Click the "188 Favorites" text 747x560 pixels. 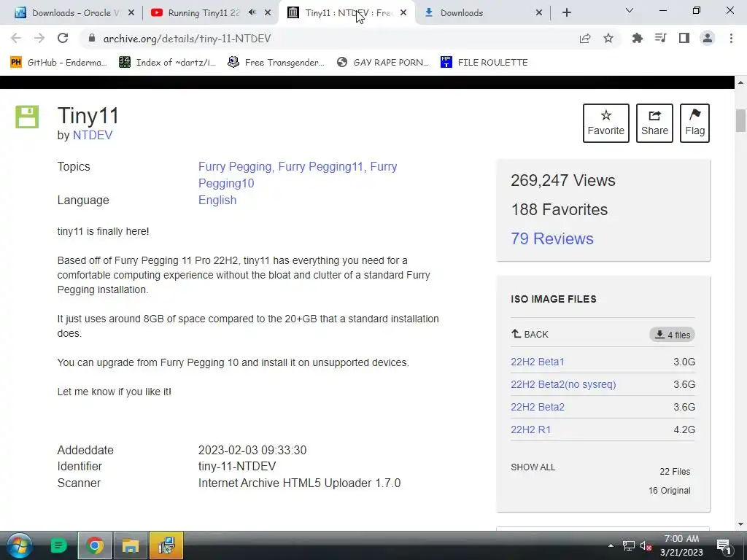coord(560,209)
